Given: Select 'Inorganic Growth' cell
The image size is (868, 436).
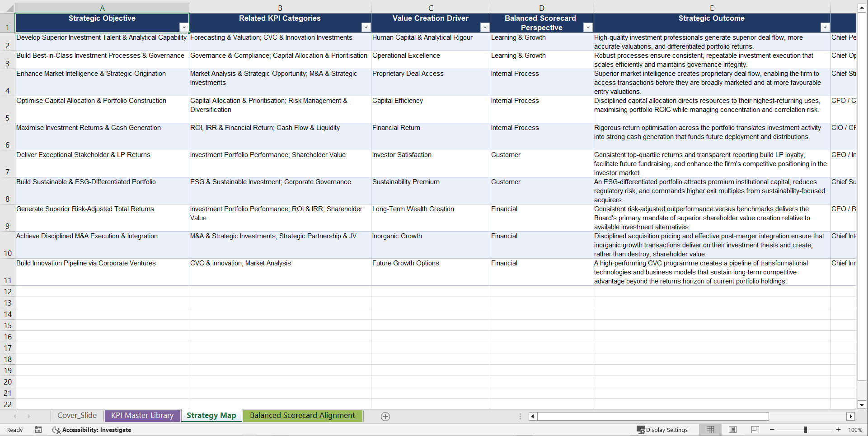Looking at the screenshot, I should (431, 245).
